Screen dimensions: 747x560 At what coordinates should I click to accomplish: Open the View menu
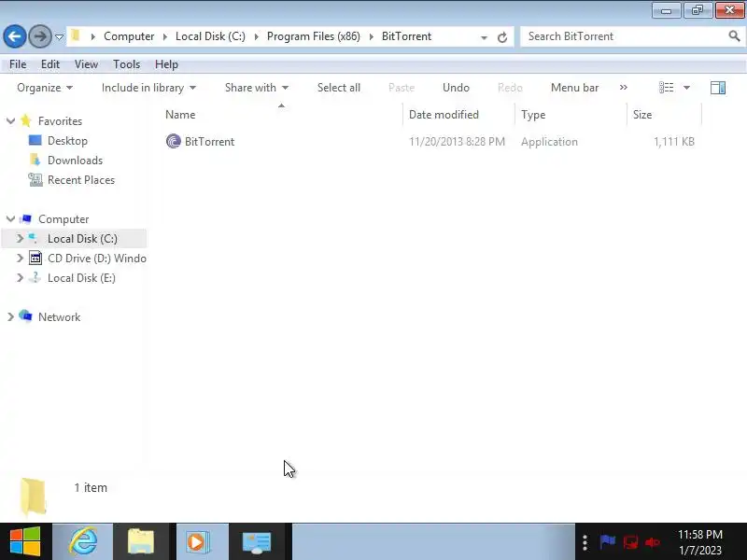(86, 64)
